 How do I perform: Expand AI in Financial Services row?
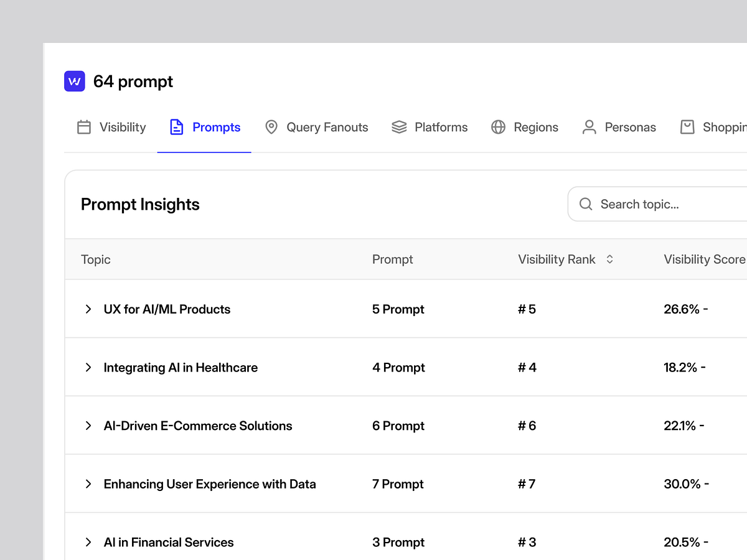88,543
